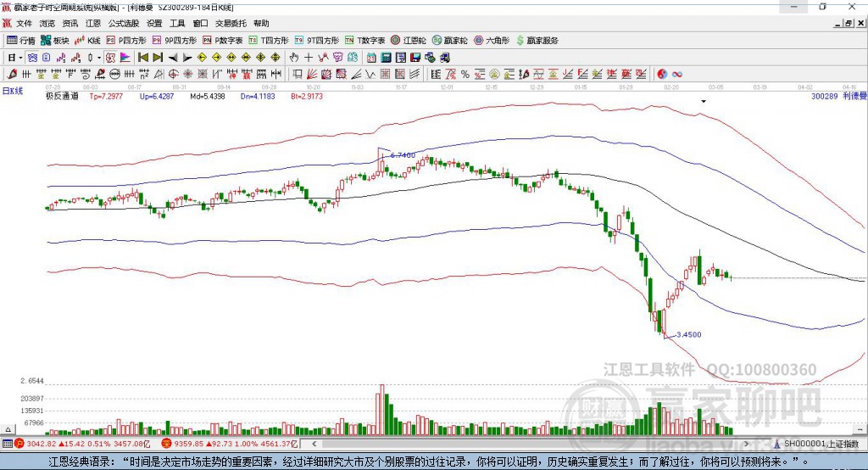Screen dimensions: 868x470
Task: Click the horizontal scrollbar right arrow
Action: (x=746, y=444)
